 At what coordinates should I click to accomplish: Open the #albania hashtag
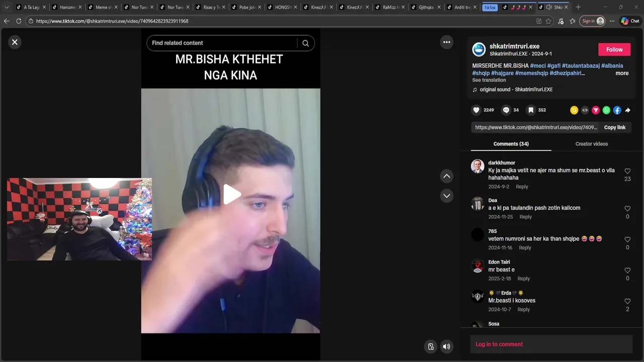tap(612, 66)
